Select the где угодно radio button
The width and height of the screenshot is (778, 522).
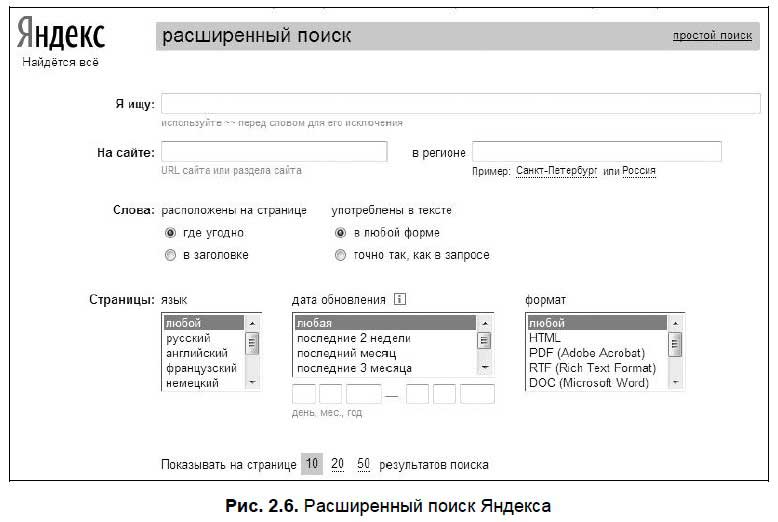(170, 233)
